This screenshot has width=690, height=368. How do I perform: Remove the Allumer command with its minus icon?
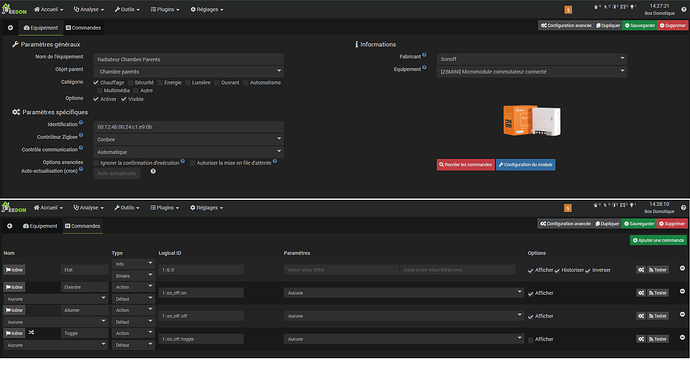[682, 314]
